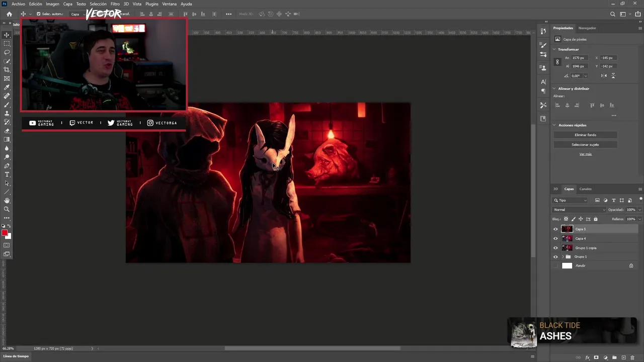Image resolution: width=644 pixels, height=362 pixels.
Task: Select the Horizontal Type tool
Action: (7, 174)
